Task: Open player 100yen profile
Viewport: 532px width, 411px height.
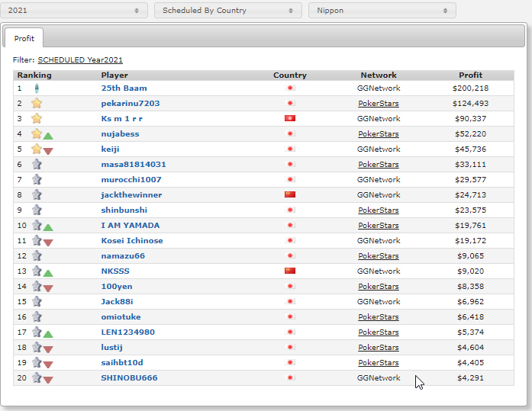Action: [x=117, y=286]
